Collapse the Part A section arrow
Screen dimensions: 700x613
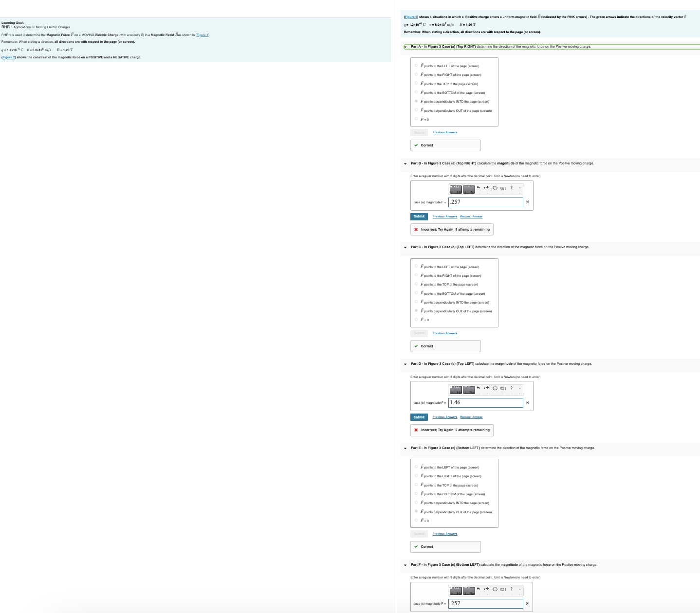405,47
